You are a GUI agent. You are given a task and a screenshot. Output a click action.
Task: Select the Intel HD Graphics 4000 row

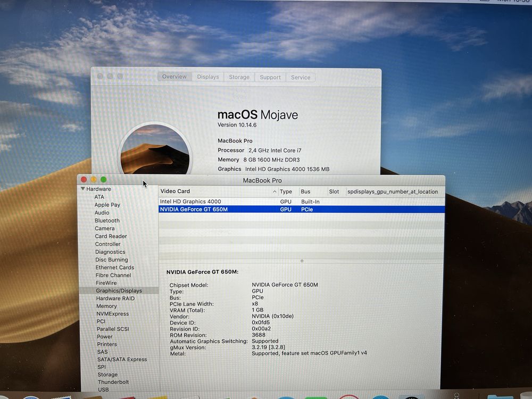[301, 202]
